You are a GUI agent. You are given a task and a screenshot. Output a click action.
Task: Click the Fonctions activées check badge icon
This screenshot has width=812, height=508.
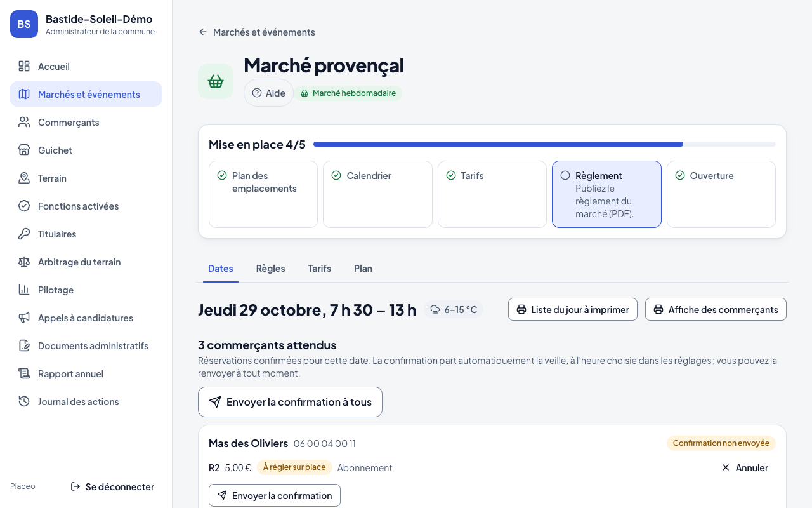tap(24, 206)
